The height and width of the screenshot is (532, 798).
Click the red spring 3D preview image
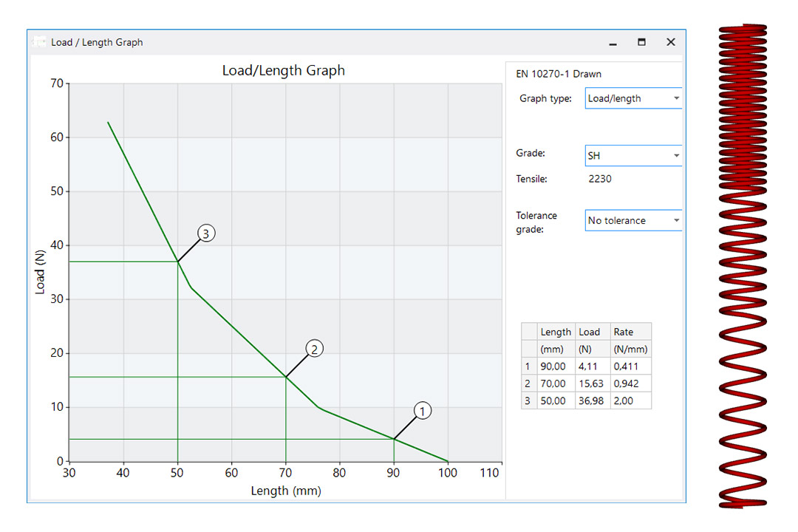743,266
